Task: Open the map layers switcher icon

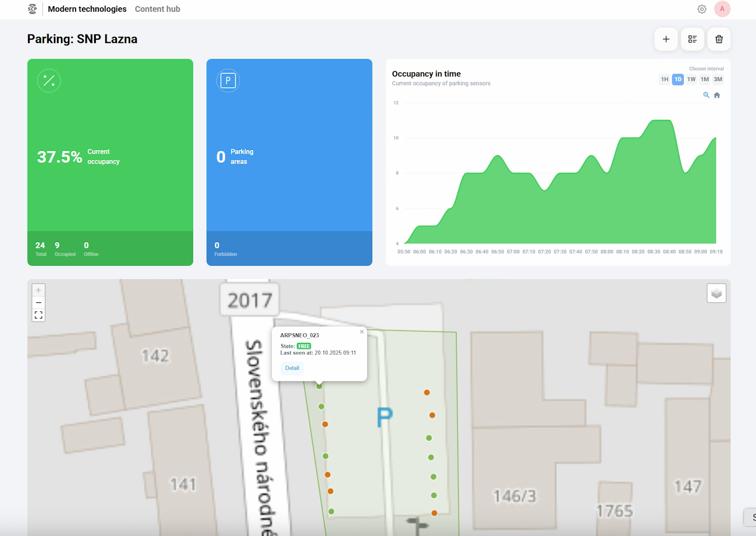Action: pos(716,293)
